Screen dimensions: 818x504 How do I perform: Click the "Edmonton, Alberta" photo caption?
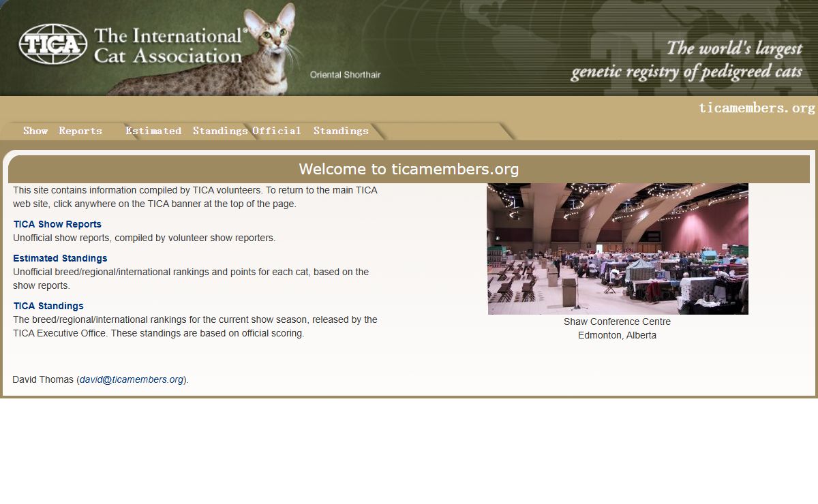(x=617, y=335)
